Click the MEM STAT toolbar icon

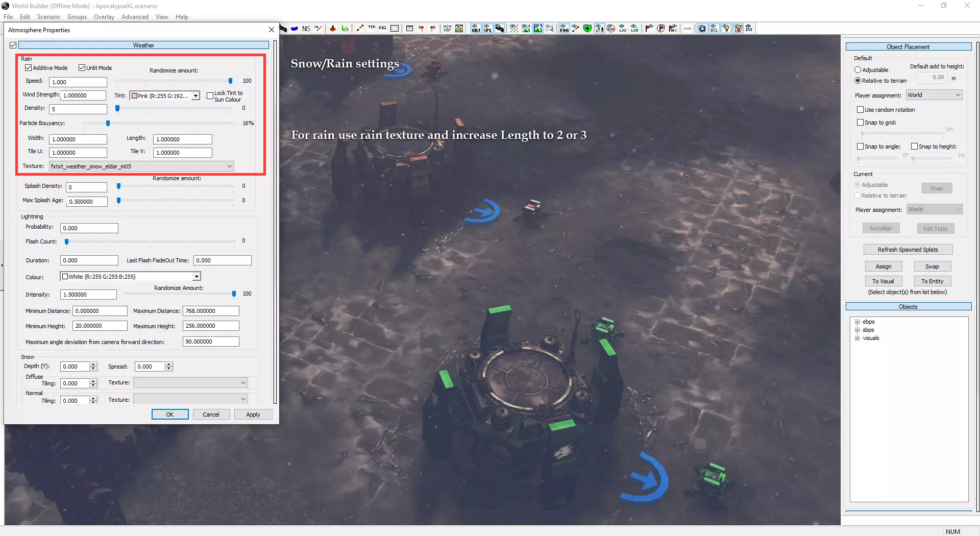click(x=459, y=29)
